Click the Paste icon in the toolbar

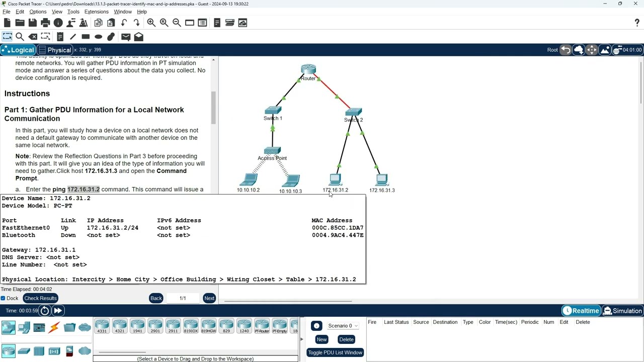tap(111, 23)
